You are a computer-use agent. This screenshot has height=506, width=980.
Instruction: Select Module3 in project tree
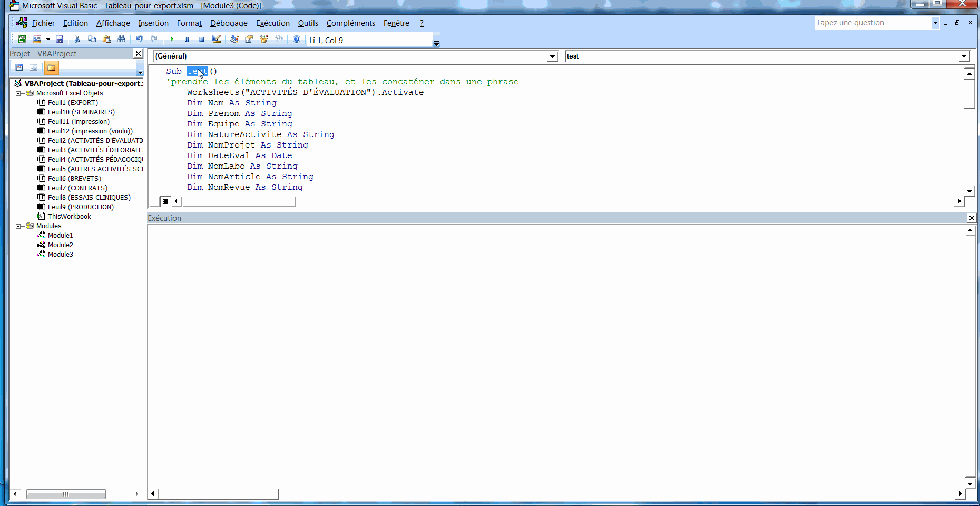coord(60,255)
